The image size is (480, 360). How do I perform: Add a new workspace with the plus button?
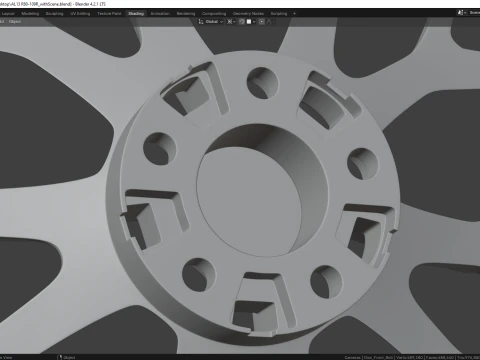click(294, 14)
